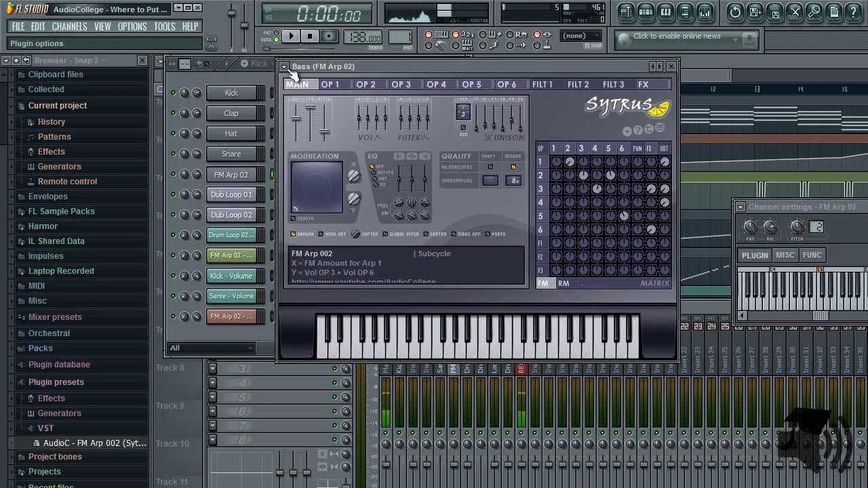
Task: Open the piano roll window icon
Action: pos(665,12)
